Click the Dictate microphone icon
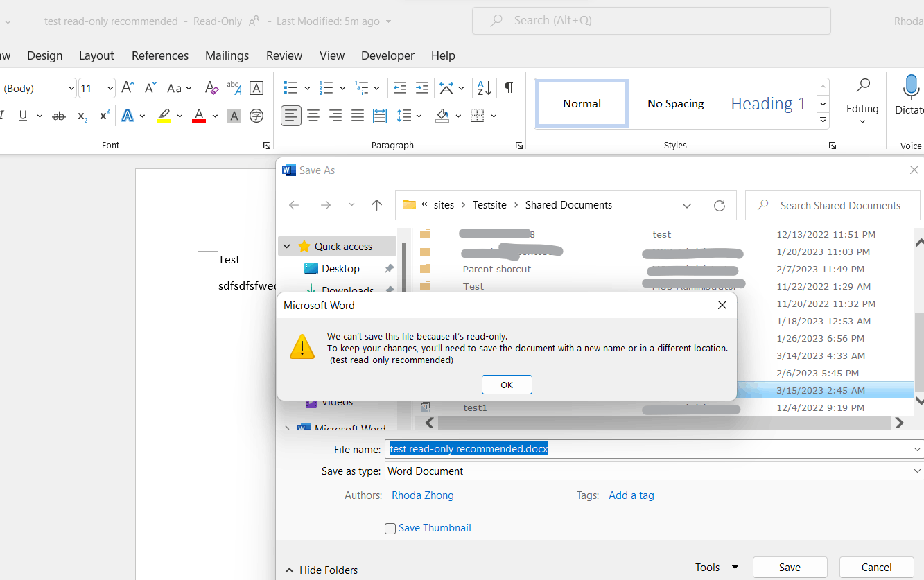The height and width of the screenshot is (580, 924). [x=912, y=88]
